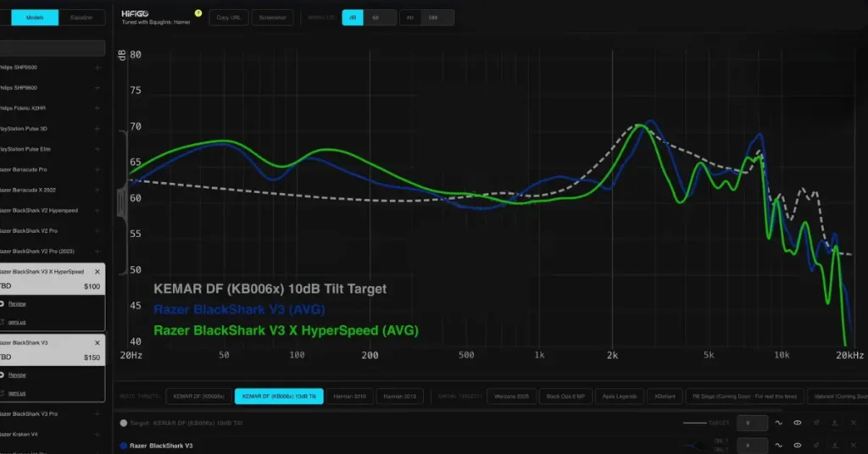Select dB normalization mode
868x454 pixels.
click(x=353, y=18)
